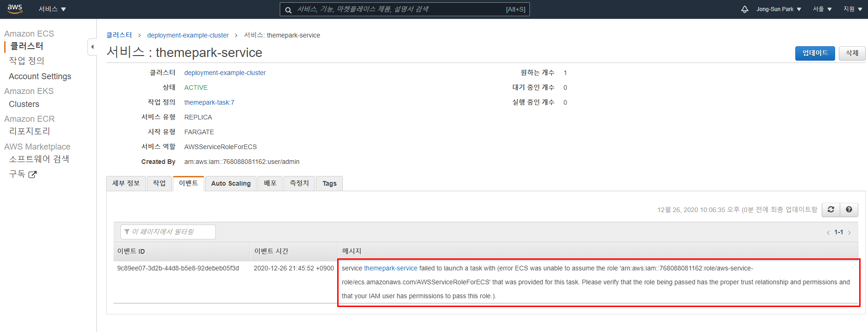868x332 pixels.
Task: Click the AWSServiceRoleForECS role value
Action: [220, 147]
